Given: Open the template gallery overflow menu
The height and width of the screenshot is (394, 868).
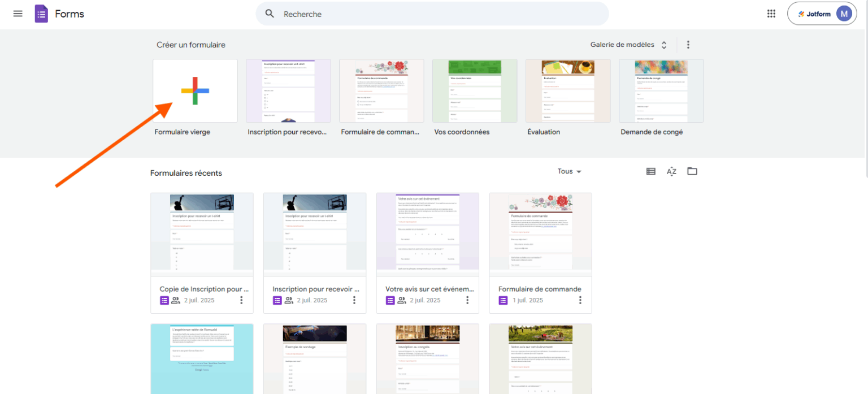Looking at the screenshot, I should pos(688,44).
